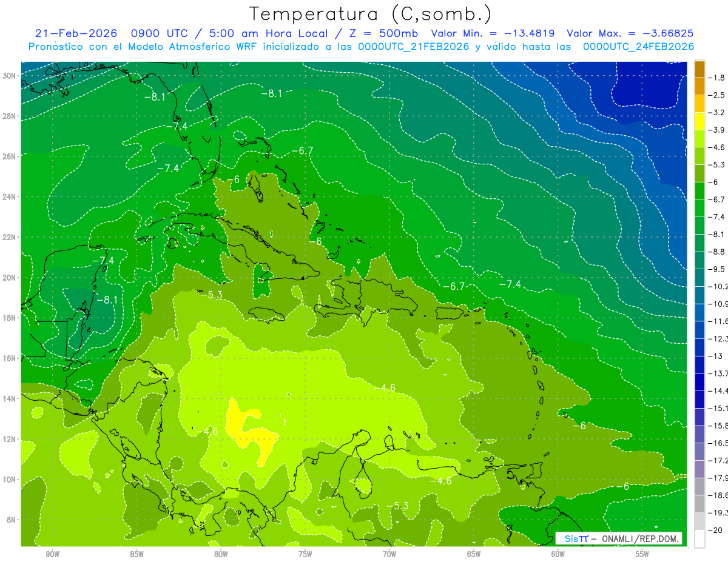Image resolution: width=728 pixels, height=562 pixels.
Task: Click the "14N" latitude axis label
Action: [10, 398]
